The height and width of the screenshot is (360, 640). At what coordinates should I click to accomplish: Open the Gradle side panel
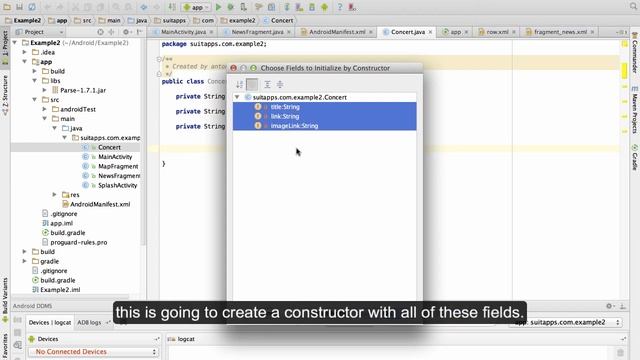(x=635, y=157)
